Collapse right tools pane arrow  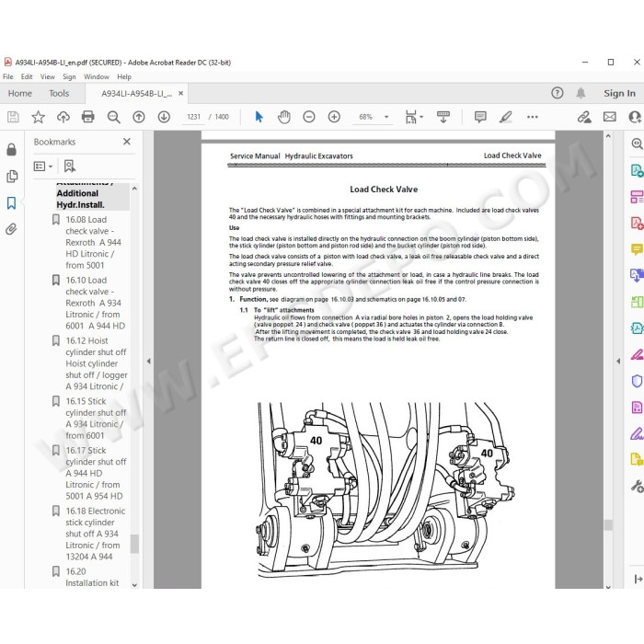click(618, 362)
